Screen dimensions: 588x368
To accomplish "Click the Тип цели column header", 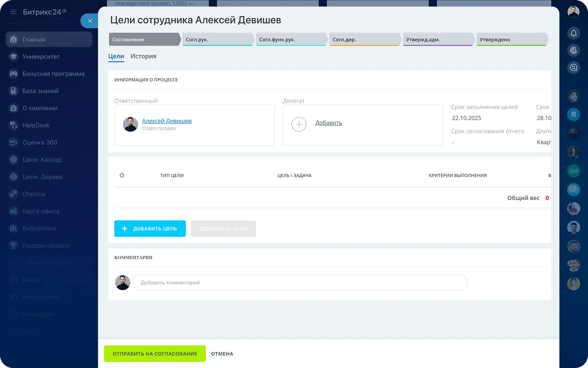I will coord(172,175).
